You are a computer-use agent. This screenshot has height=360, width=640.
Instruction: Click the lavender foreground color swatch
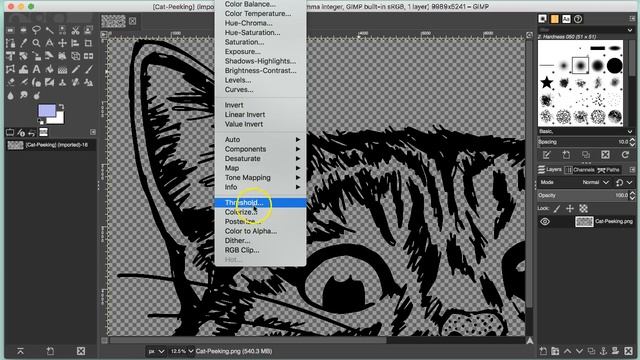tap(47, 110)
